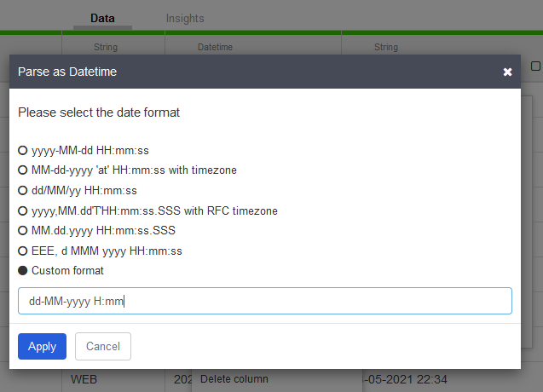
Task: Click the Datetime column type header
Action: tap(215, 47)
